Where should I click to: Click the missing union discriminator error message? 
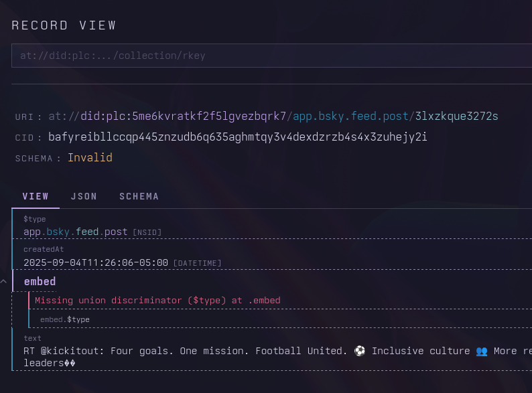157,301
